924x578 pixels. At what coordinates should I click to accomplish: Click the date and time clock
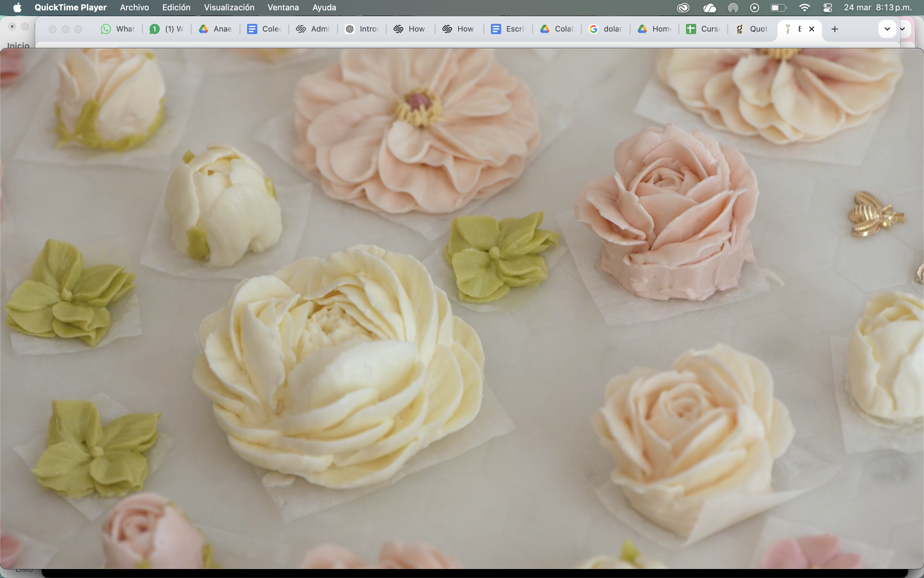point(878,8)
